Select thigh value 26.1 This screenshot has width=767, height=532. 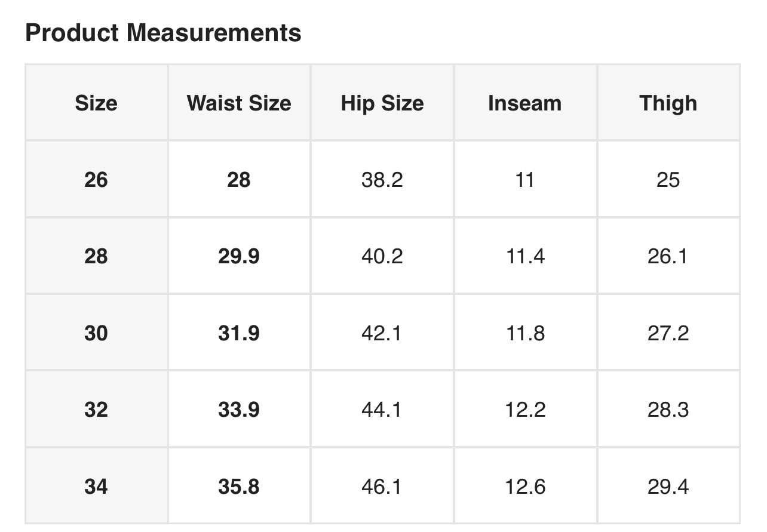coord(668,256)
